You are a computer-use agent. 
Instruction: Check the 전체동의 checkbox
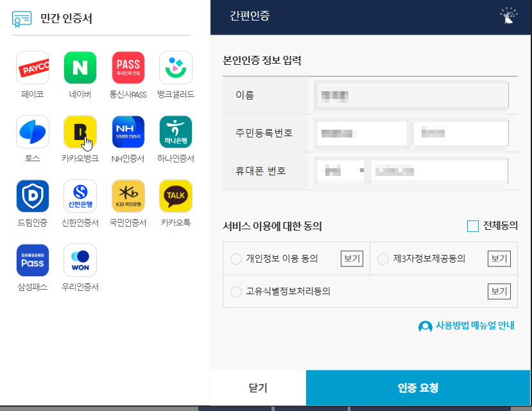tap(472, 226)
